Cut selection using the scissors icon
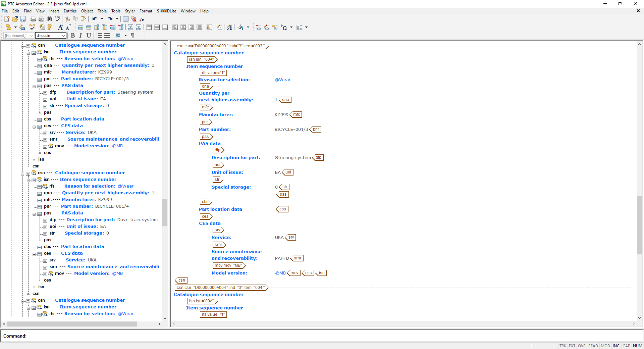644x349 pixels. (x=67, y=19)
